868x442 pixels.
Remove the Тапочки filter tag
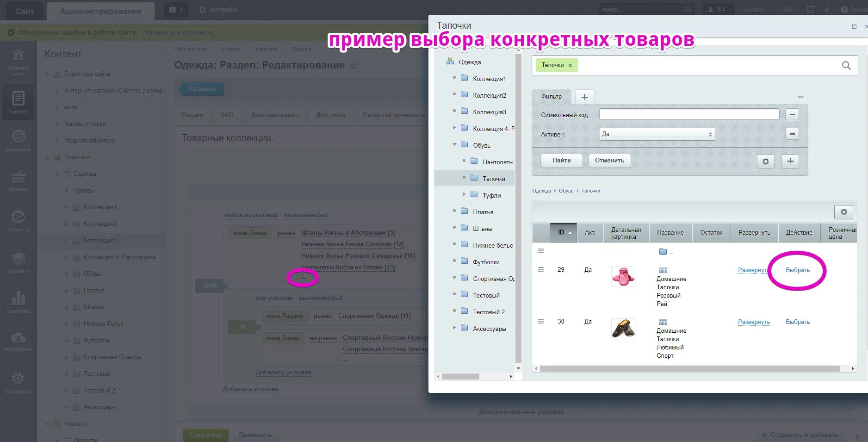point(570,65)
